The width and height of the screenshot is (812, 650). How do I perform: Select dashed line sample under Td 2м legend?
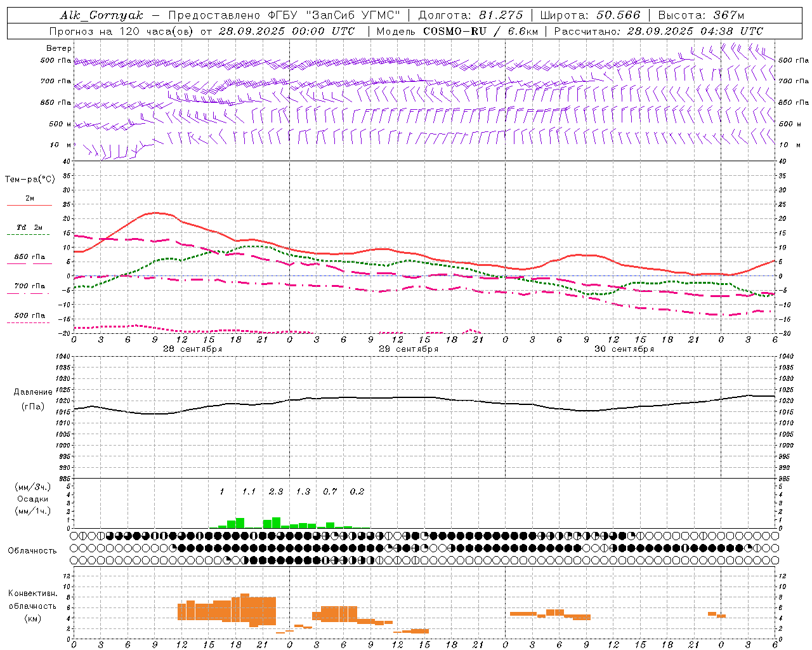tap(29, 235)
